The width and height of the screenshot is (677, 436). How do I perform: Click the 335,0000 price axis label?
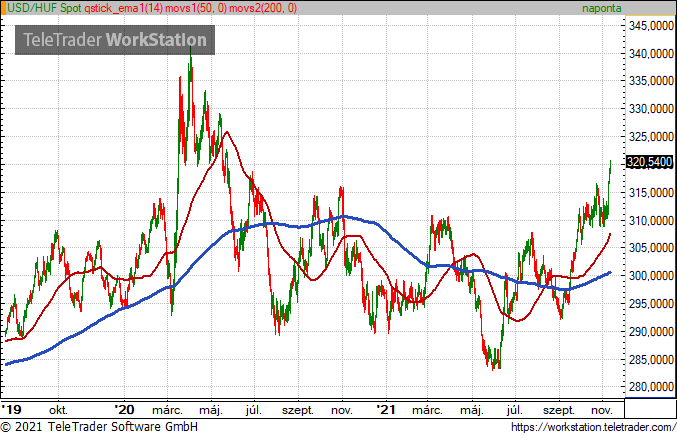652,81
